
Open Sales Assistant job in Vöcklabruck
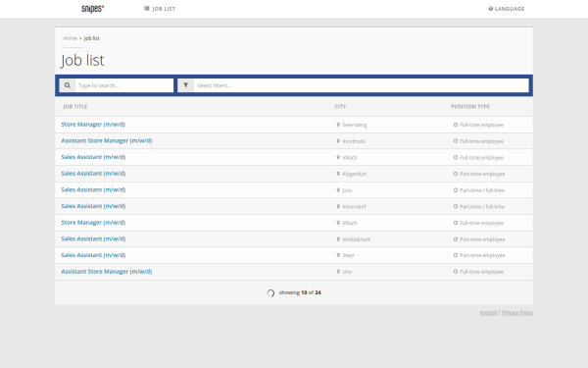93,238
